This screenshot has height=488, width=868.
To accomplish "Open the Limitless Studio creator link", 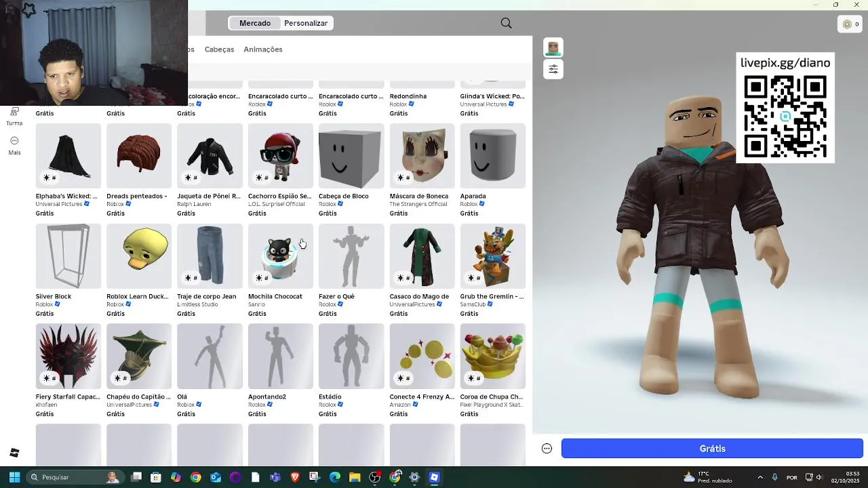I will 197,304.
